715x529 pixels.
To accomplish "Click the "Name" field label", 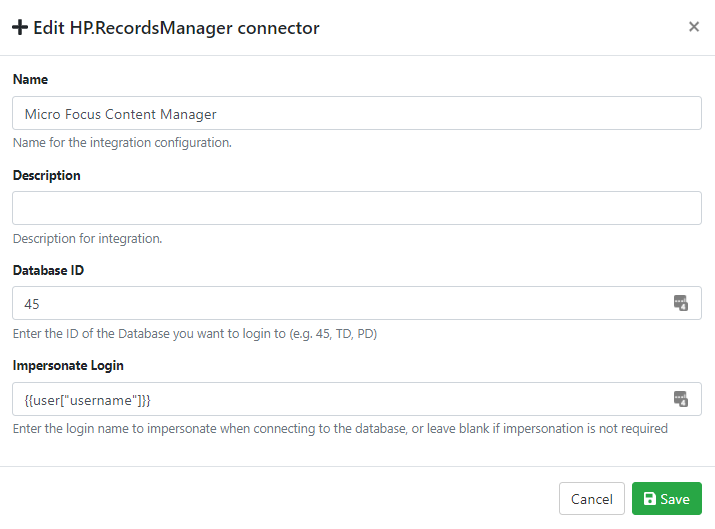I will click(x=30, y=79).
